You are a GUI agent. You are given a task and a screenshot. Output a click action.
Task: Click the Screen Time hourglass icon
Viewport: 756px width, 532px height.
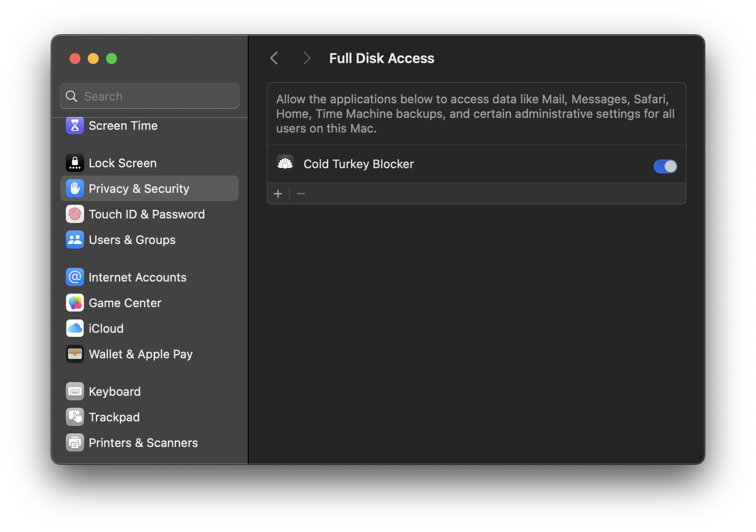(75, 125)
